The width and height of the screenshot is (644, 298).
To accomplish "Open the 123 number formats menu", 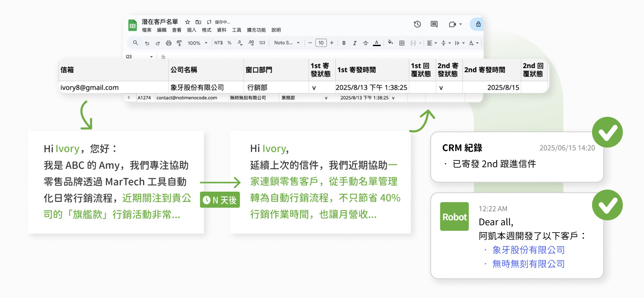I will [x=262, y=43].
